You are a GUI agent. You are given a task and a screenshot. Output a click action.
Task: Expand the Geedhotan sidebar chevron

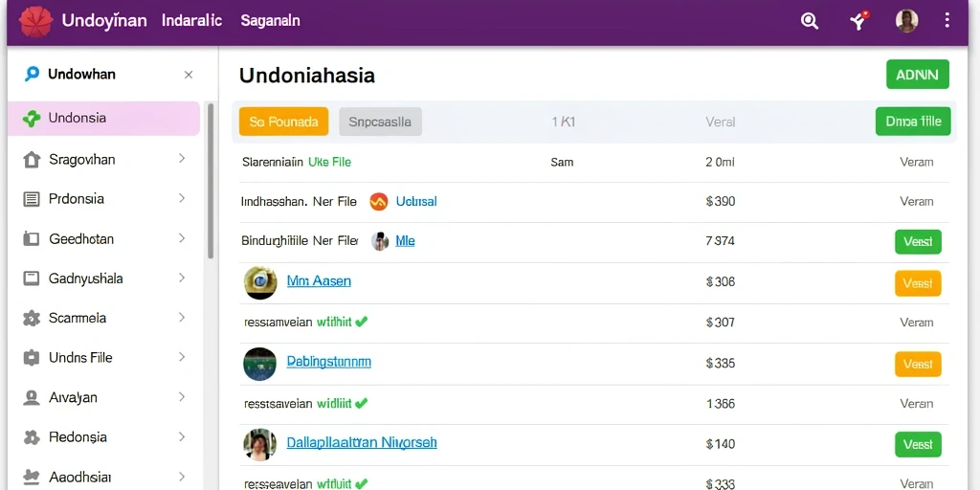[182, 238]
